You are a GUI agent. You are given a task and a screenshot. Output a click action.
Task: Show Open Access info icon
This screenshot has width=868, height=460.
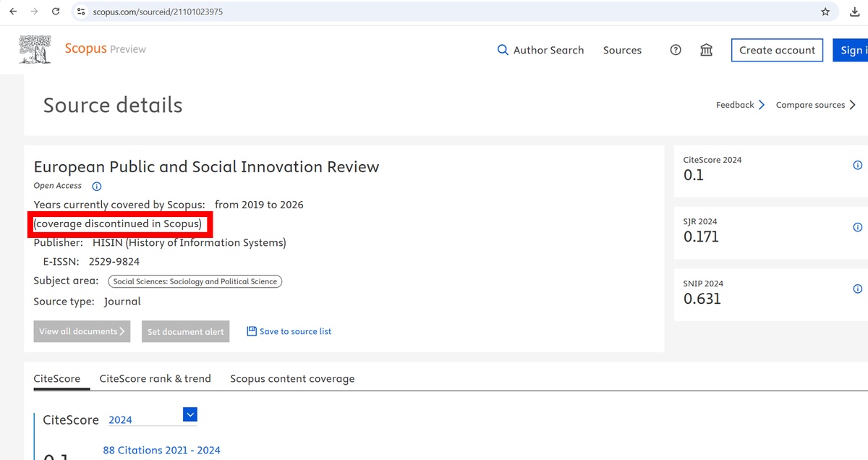97,186
